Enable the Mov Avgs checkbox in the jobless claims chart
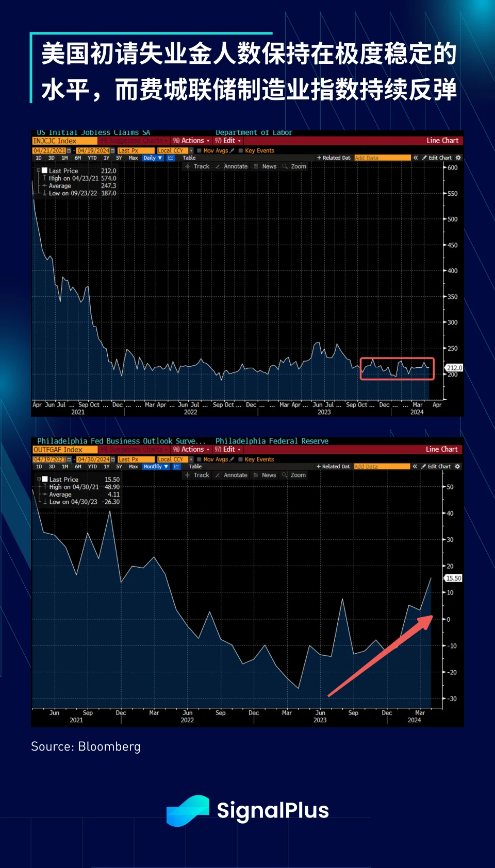Screen dimensions: 495x868 [x=200, y=150]
